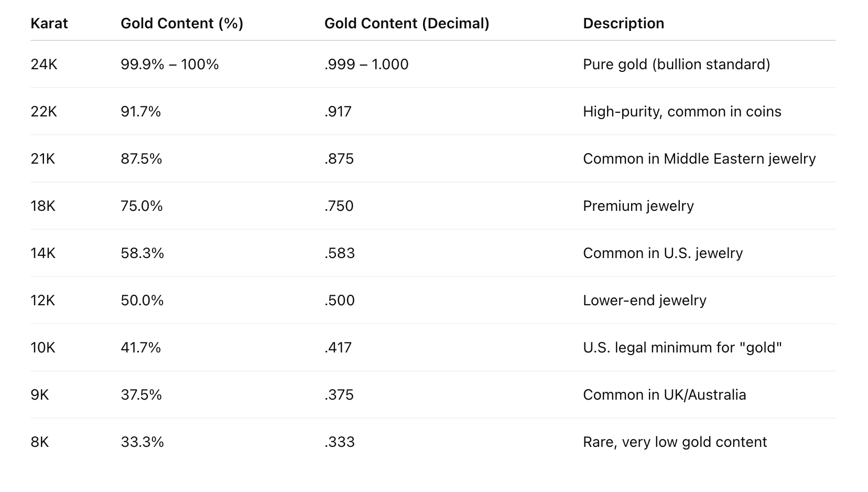Viewport: 868px width, 492px height.
Task: Click the Pure gold (bullion standard) description
Action: 676,65
